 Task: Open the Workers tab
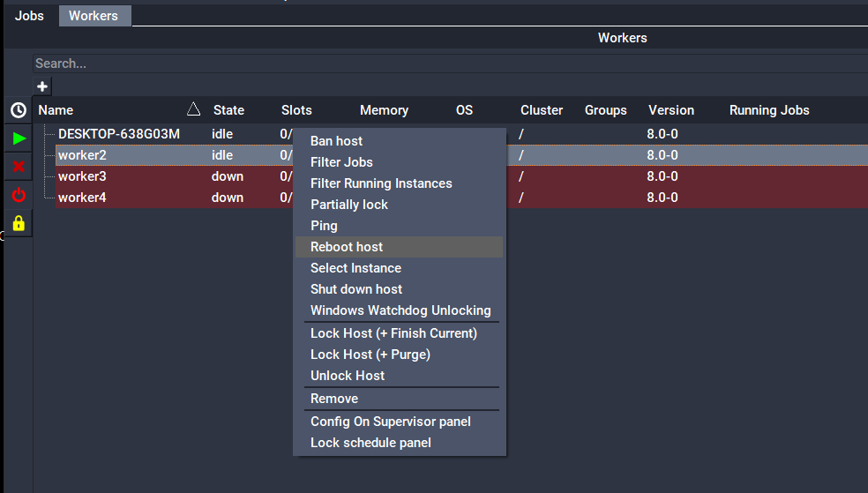point(94,16)
